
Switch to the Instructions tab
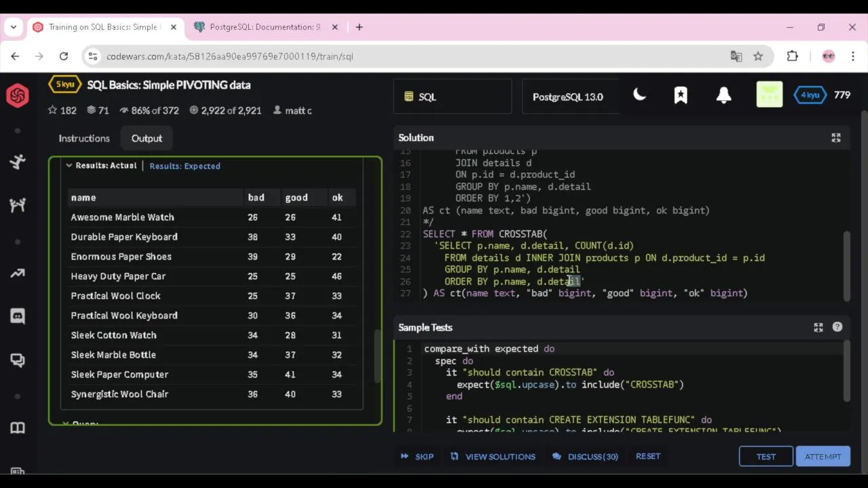click(x=84, y=138)
